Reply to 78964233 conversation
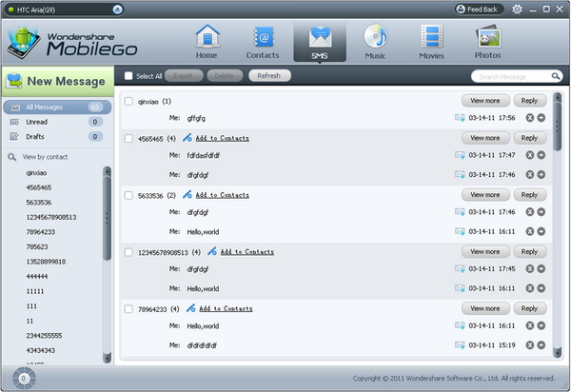 coord(530,308)
